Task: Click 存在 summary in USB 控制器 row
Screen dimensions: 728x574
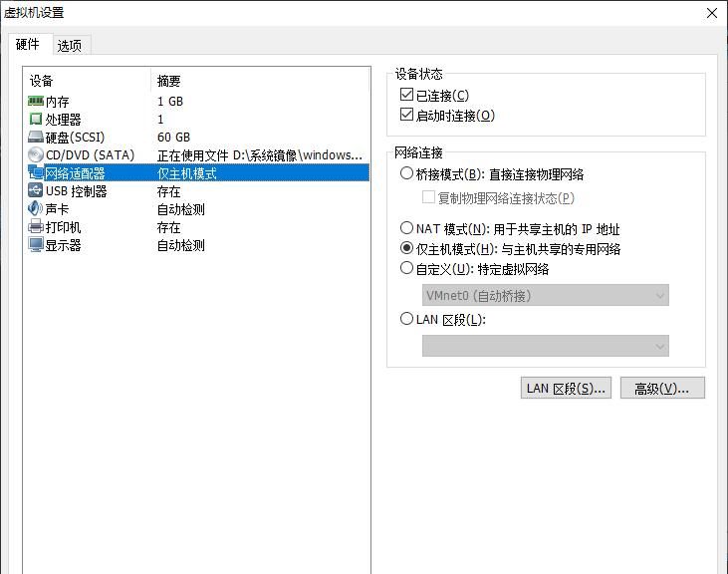Action: 169,191
